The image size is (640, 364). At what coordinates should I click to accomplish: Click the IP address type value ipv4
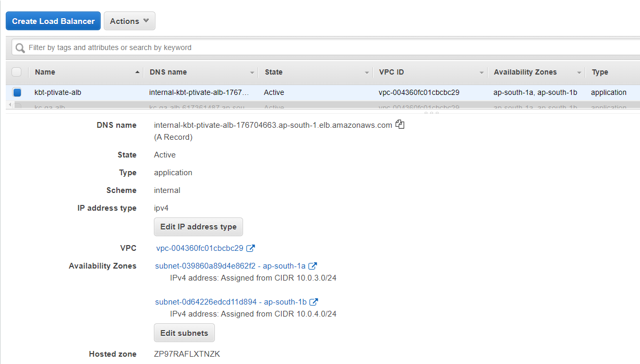click(x=161, y=208)
